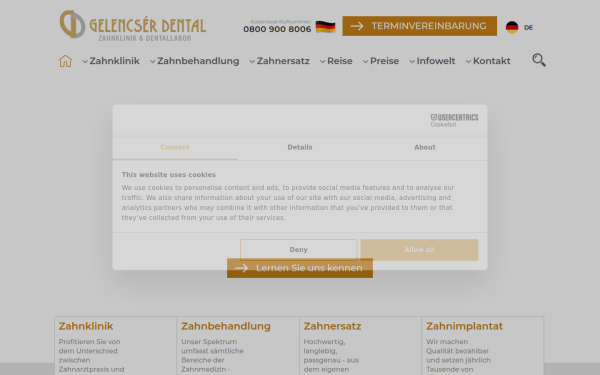Call the number 0800 900 8006
Screen dimensions: 600x375
[x=277, y=29]
